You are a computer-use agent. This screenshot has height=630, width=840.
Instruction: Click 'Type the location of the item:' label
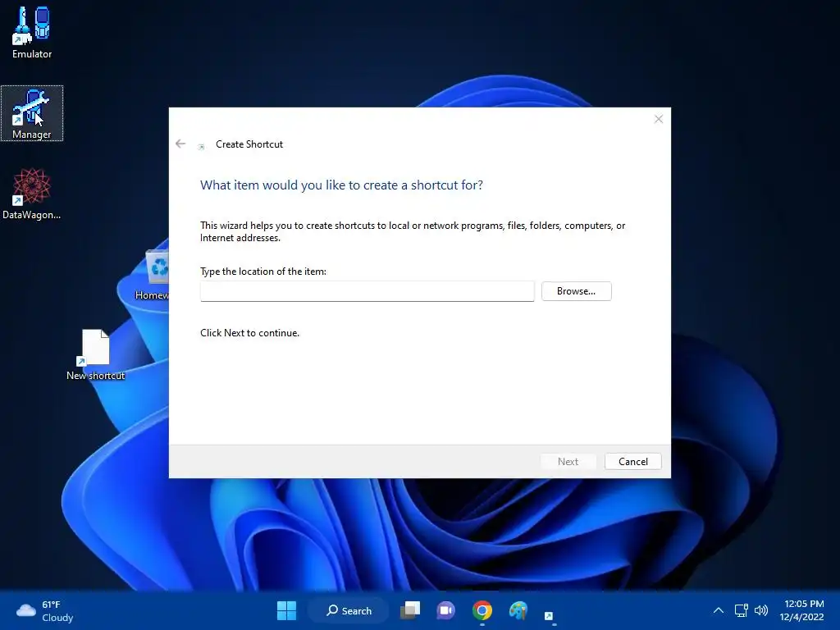[x=263, y=272]
